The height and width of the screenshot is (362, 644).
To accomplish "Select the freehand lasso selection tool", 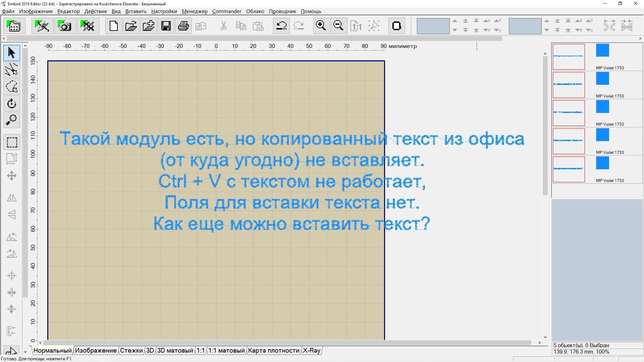I will coord(12,86).
